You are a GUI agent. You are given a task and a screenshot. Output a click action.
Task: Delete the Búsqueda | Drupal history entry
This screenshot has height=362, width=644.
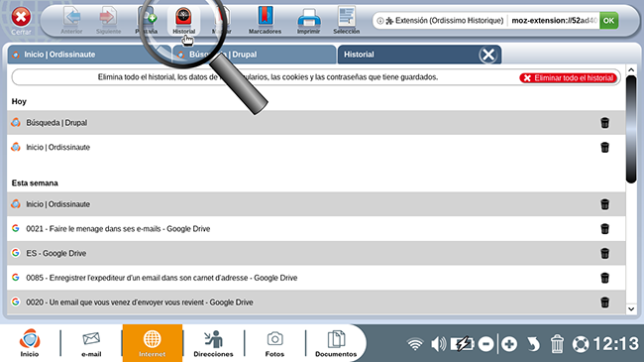[x=604, y=123]
